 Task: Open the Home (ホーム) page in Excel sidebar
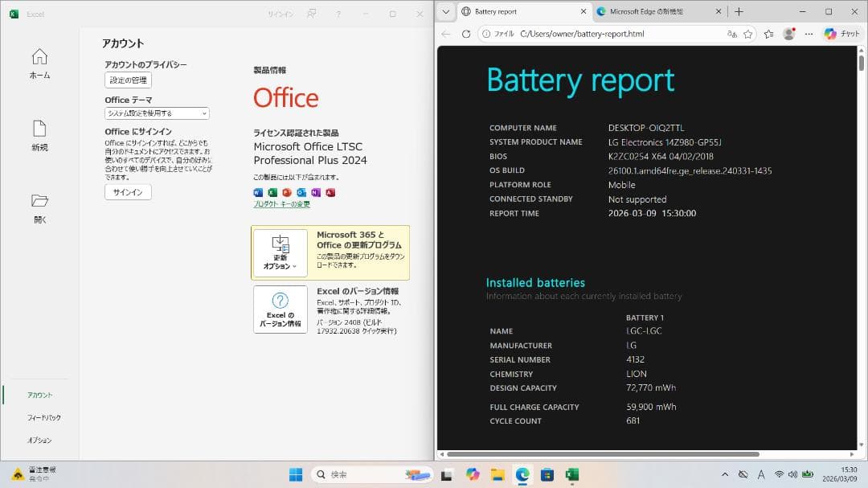tap(39, 64)
